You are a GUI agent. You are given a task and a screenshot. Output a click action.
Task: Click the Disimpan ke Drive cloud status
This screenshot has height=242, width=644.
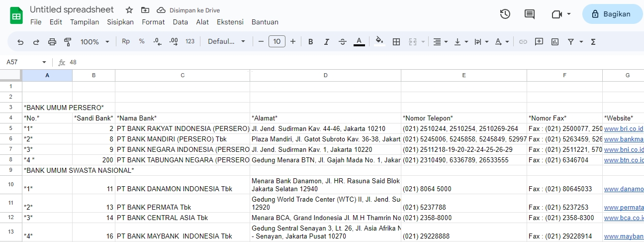[x=188, y=10]
